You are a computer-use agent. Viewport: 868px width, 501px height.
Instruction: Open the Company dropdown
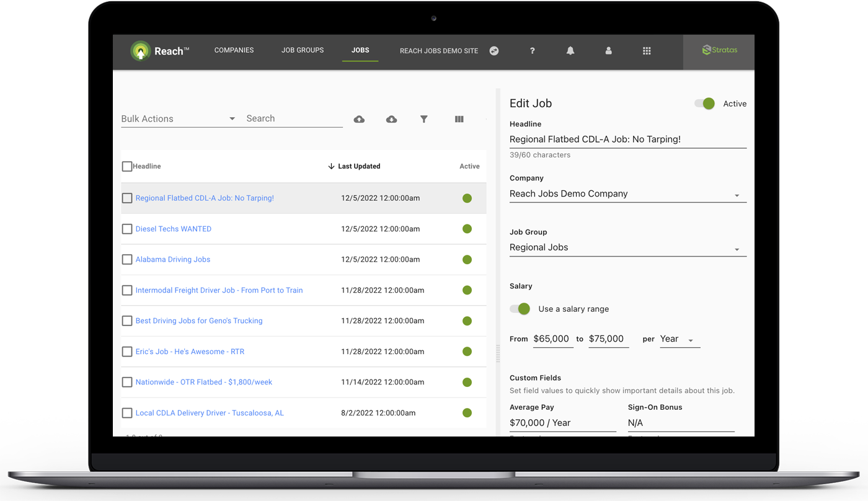click(x=628, y=194)
